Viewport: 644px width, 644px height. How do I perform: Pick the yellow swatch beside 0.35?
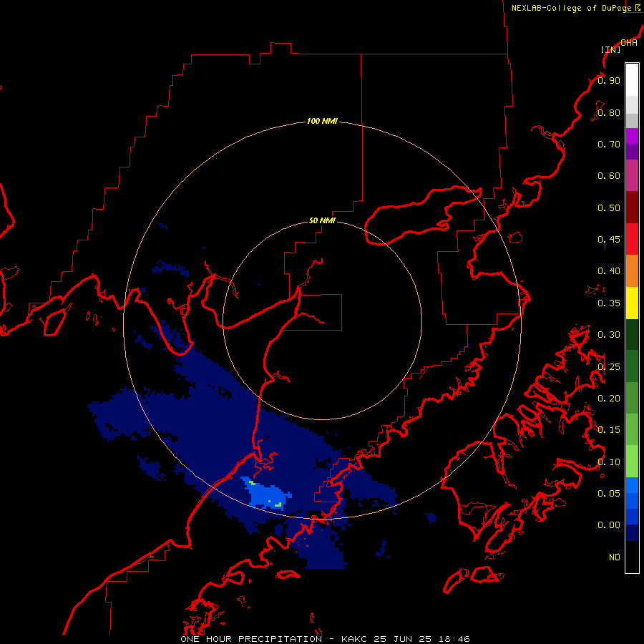(x=632, y=303)
